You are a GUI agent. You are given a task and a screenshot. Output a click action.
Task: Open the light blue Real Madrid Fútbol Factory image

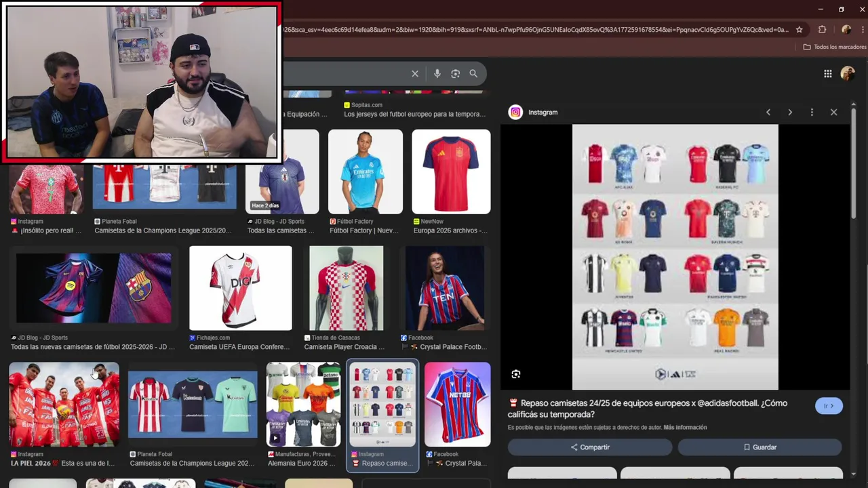[x=366, y=171]
